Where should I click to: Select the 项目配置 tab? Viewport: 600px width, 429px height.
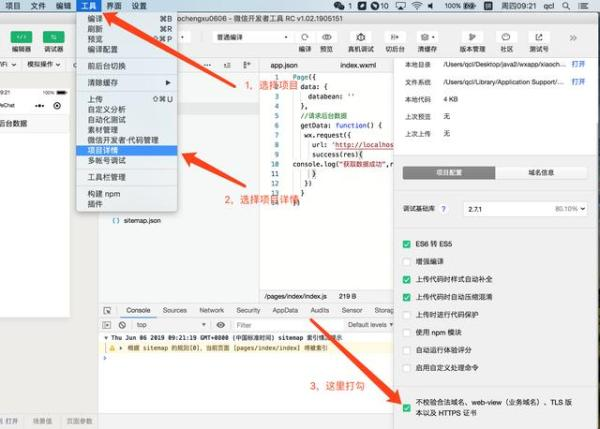tap(449, 173)
